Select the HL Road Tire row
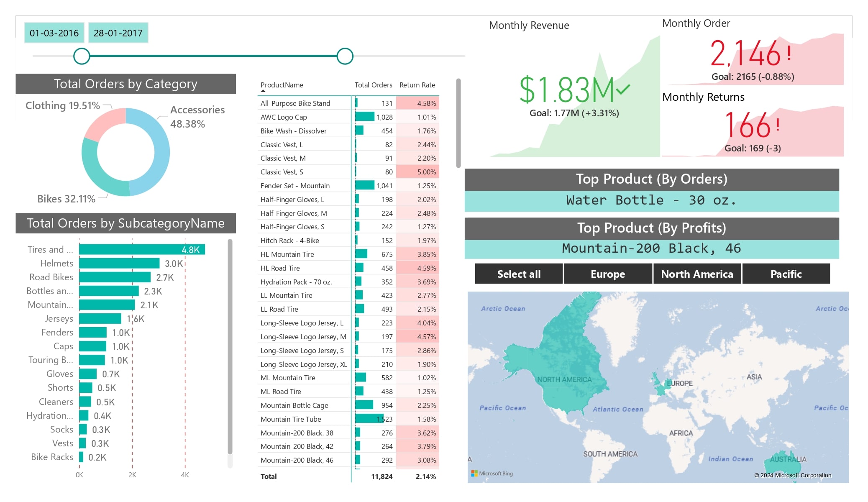The width and height of the screenshot is (868, 502). (x=348, y=268)
